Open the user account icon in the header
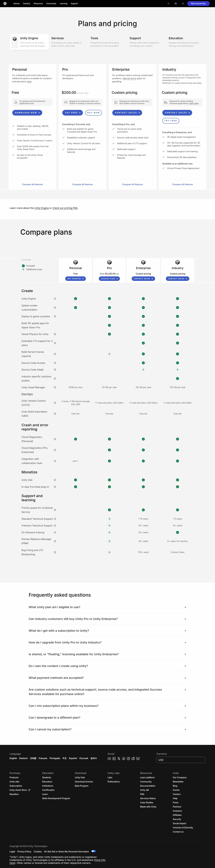The image size is (215, 868). coord(183,4)
